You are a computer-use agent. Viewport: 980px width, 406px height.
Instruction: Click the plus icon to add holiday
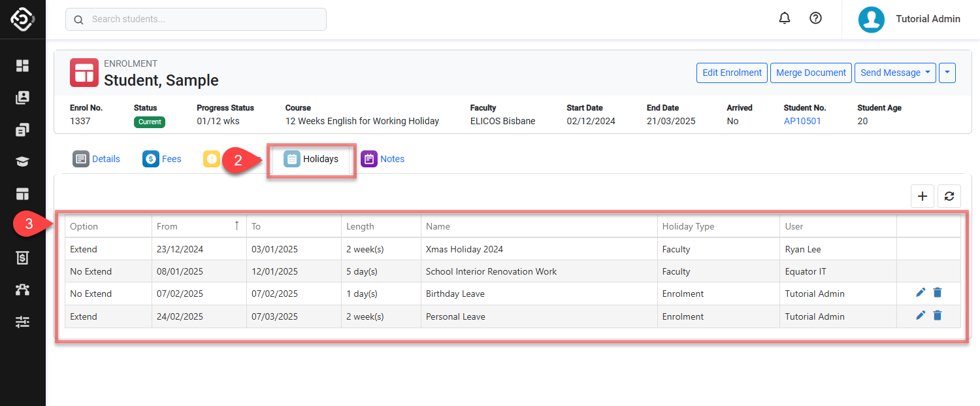(x=923, y=196)
